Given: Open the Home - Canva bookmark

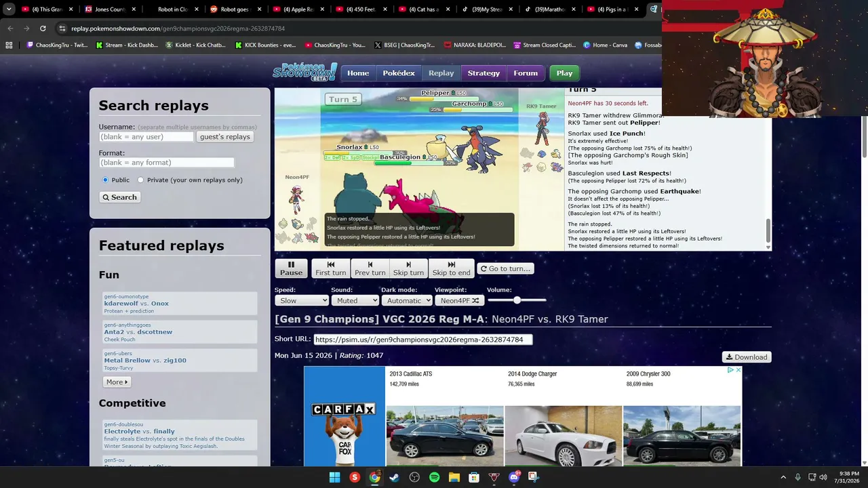Looking at the screenshot, I should click(605, 45).
